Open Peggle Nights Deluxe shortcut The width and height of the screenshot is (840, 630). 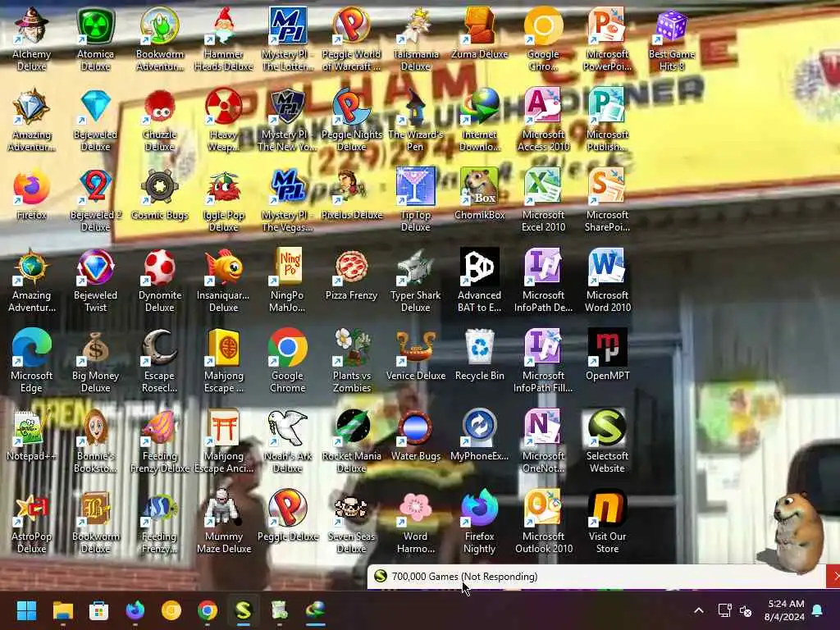click(351, 120)
